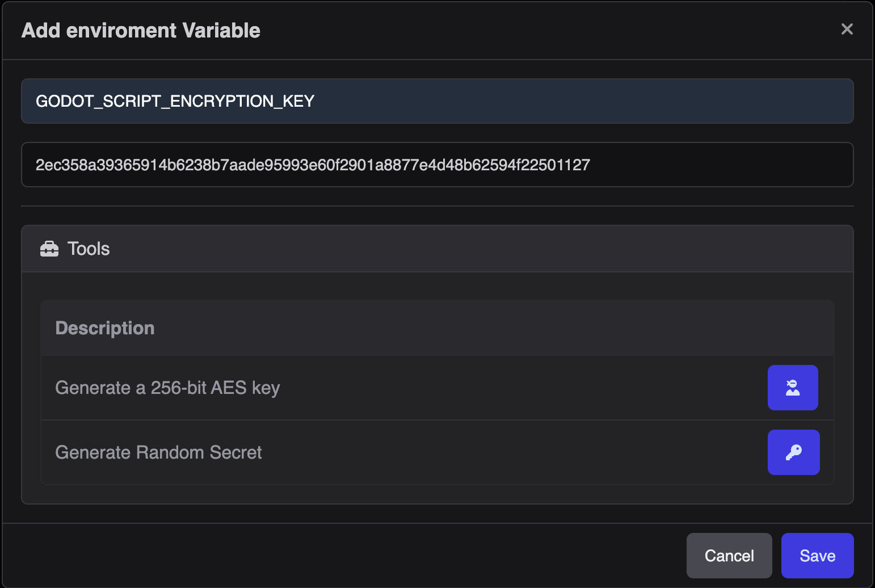This screenshot has height=588, width=875.
Task: Focus the GODOT_SCRIPT_ENCRYPTION_KEY name field
Action: 437,101
